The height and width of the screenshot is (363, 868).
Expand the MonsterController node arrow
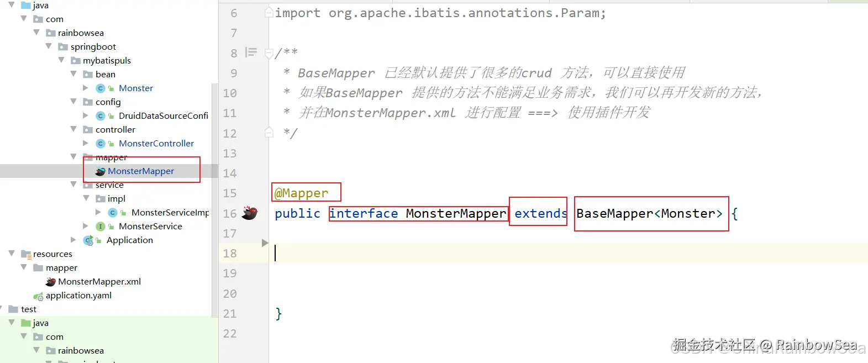tap(86, 143)
